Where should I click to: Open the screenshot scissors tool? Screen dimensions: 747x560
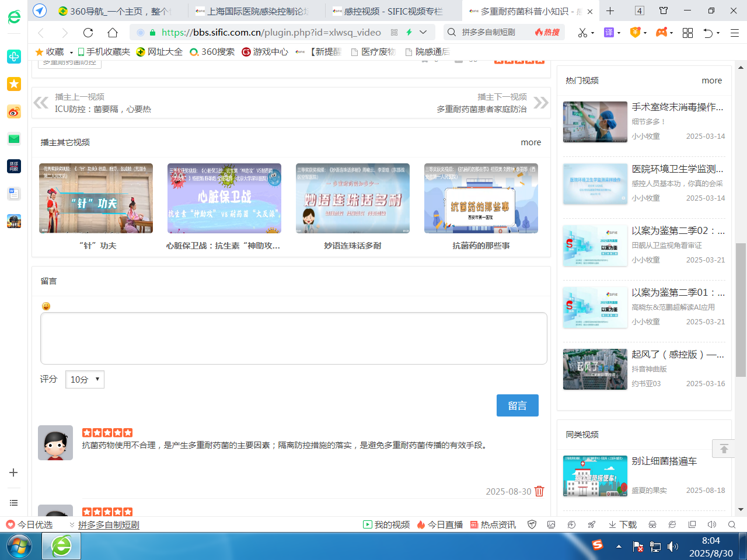point(582,33)
